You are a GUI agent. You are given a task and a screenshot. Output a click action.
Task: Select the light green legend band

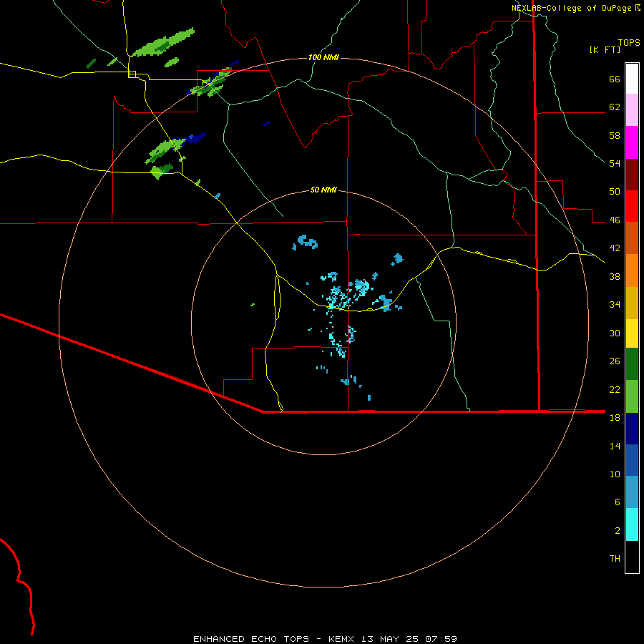pos(632,396)
